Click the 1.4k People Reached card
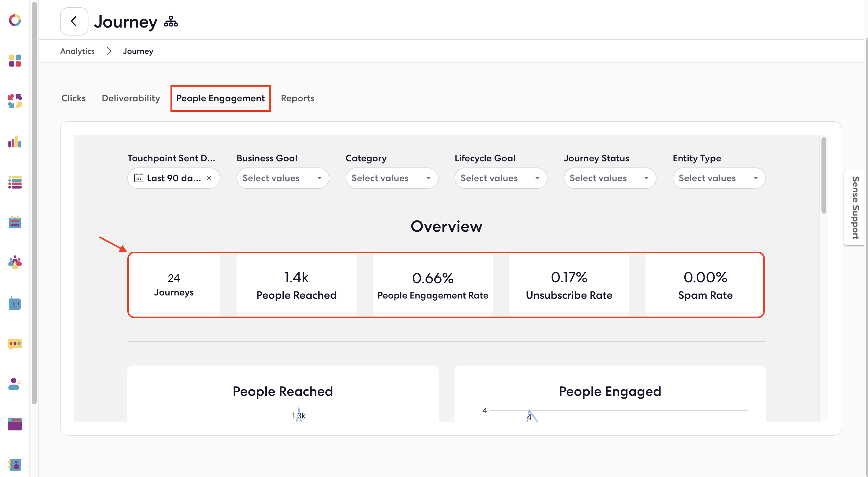The width and height of the screenshot is (868, 477). [296, 285]
